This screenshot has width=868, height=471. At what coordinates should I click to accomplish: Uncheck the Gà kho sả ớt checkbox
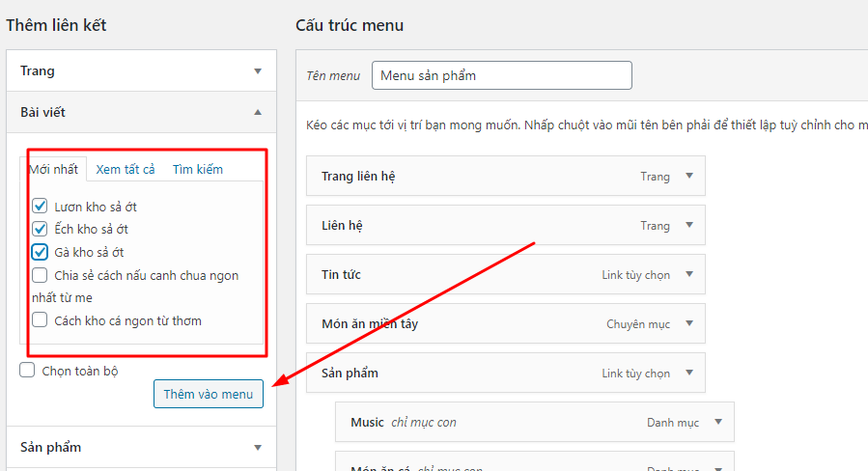click(40, 252)
